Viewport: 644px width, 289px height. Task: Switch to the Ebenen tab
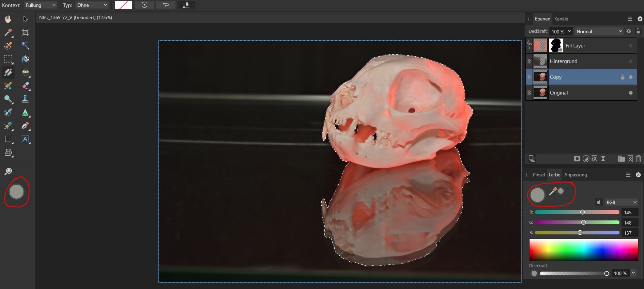coord(542,19)
